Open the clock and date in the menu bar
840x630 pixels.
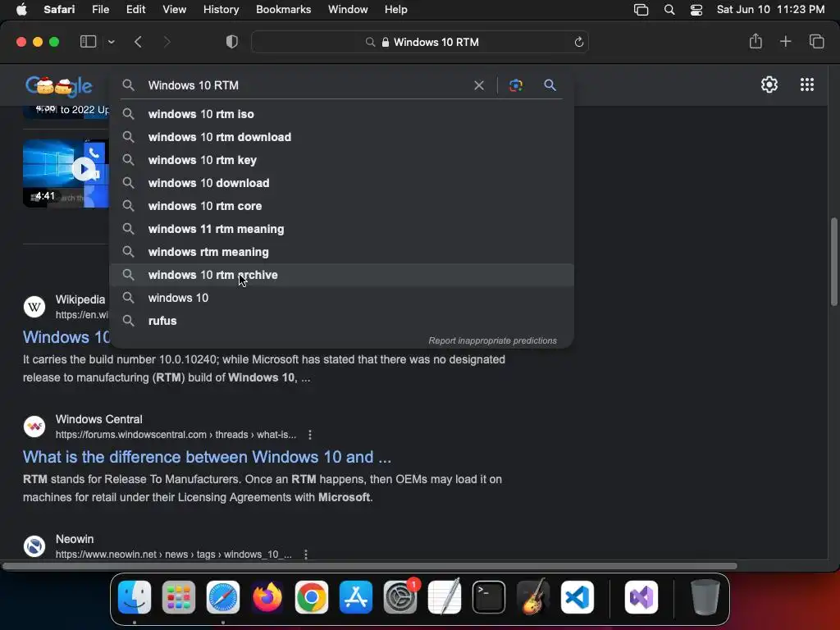click(770, 10)
